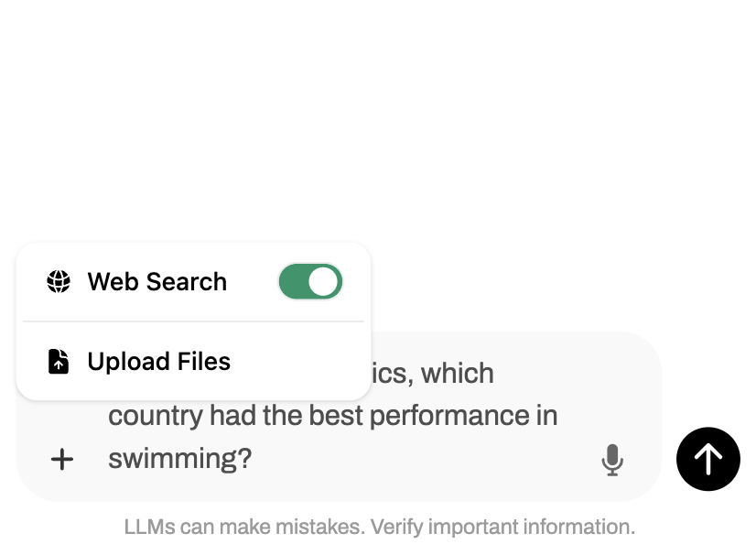Click the "Web Search" text label
This screenshot has height=555, width=756.
(x=157, y=282)
